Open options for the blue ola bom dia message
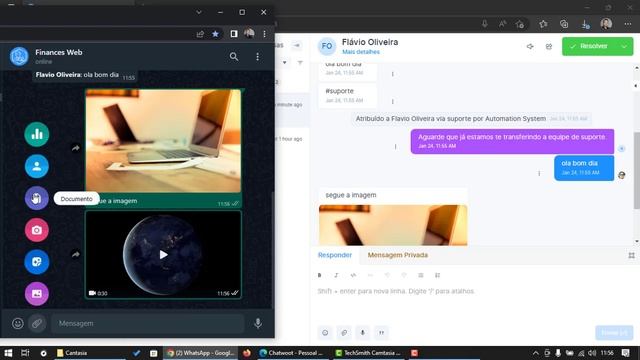The image size is (640, 360). point(539,173)
